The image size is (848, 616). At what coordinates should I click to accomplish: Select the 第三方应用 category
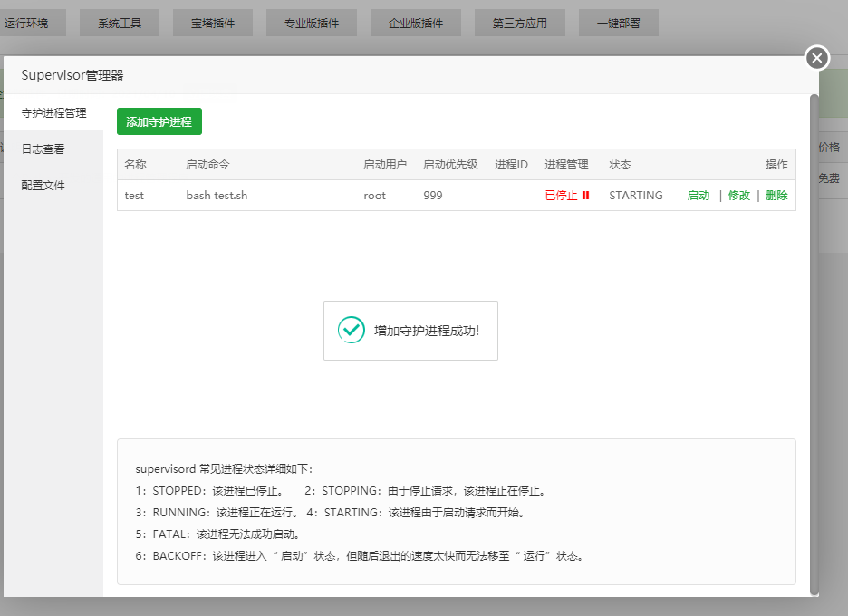coord(520,24)
